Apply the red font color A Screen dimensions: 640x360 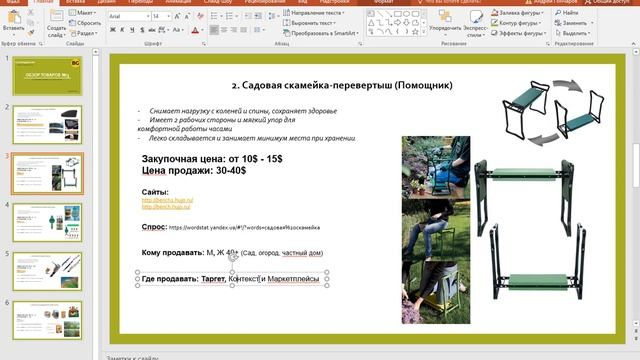[x=195, y=30]
